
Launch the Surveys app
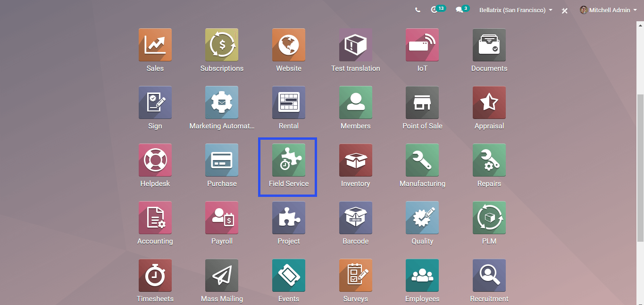[x=356, y=275]
